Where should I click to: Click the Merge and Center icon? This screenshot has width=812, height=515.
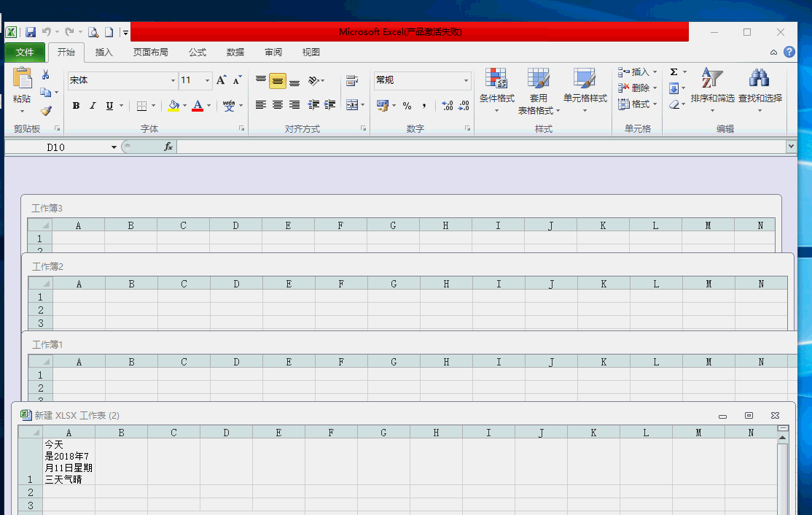tap(352, 104)
